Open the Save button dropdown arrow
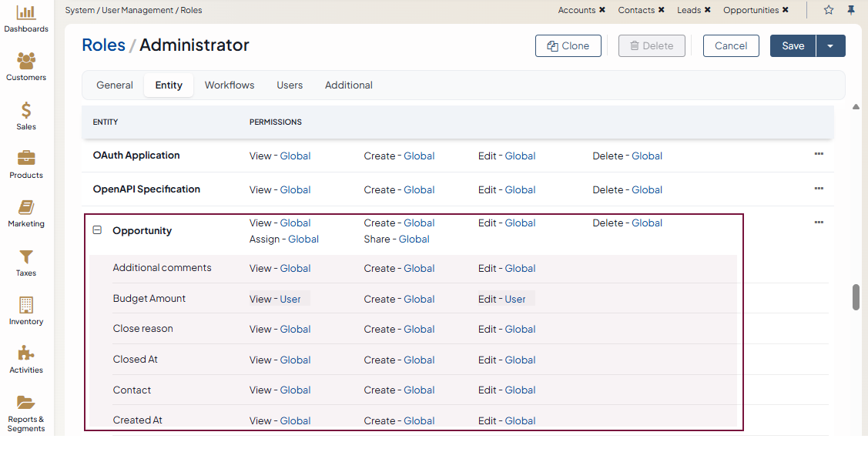This screenshot has width=868, height=452. coord(830,46)
